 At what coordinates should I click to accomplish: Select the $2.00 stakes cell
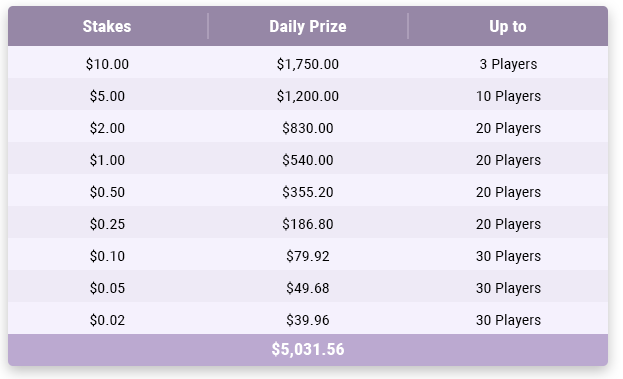tap(107, 128)
